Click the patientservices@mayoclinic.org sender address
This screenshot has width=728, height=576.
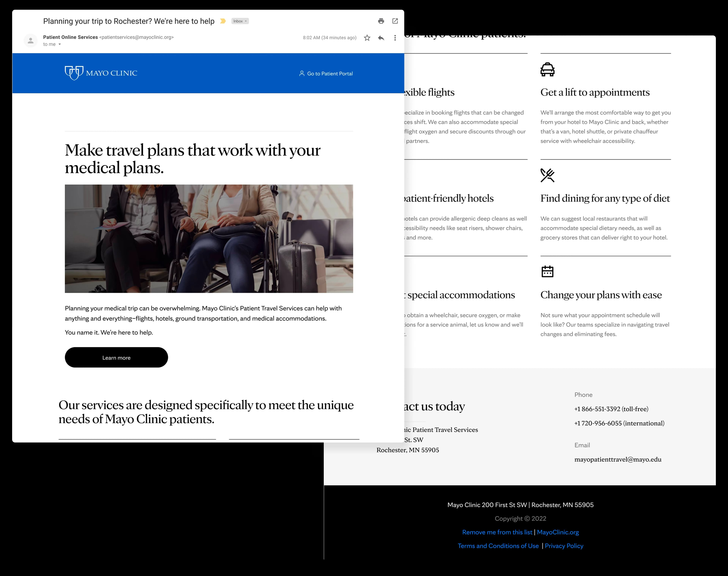pyautogui.click(x=136, y=37)
